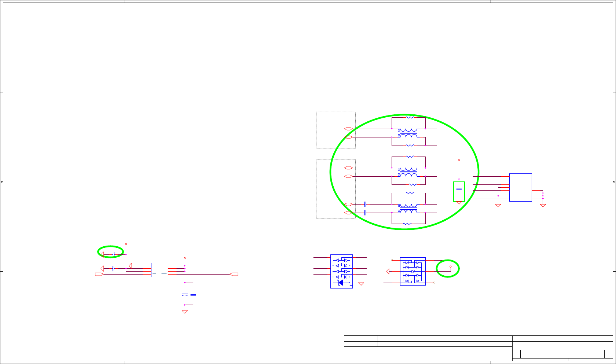Click port before the upper series capacitor
Screen dimensions: 616x364
[349, 204]
